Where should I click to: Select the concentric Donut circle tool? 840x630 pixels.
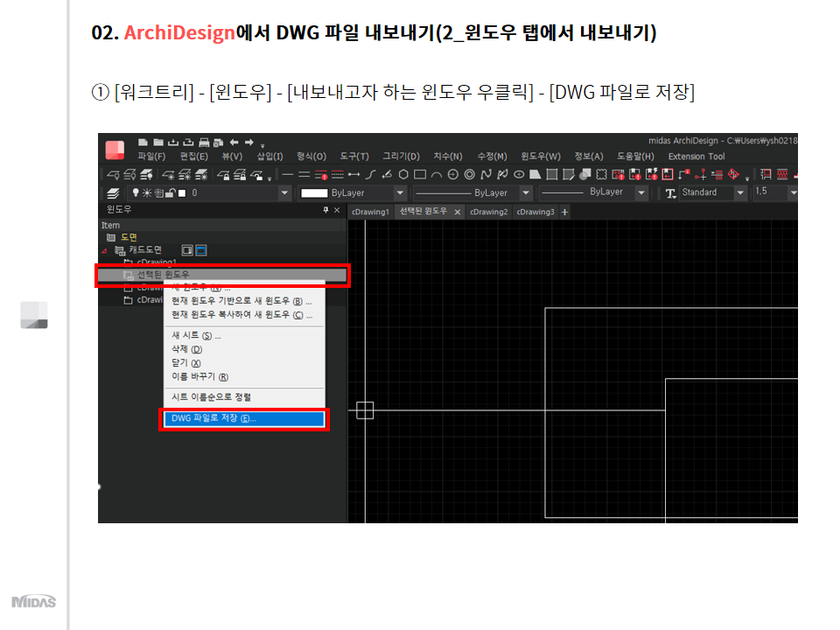[470, 174]
